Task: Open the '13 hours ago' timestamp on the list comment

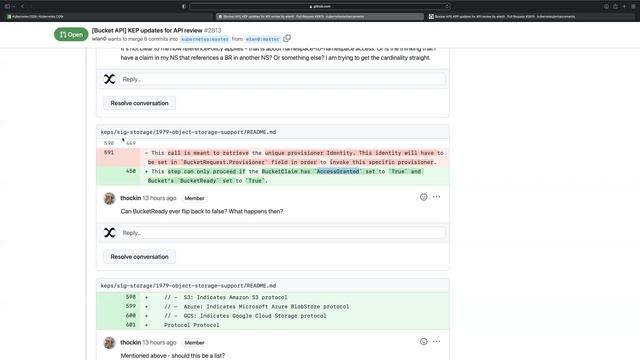Action: tap(160, 342)
